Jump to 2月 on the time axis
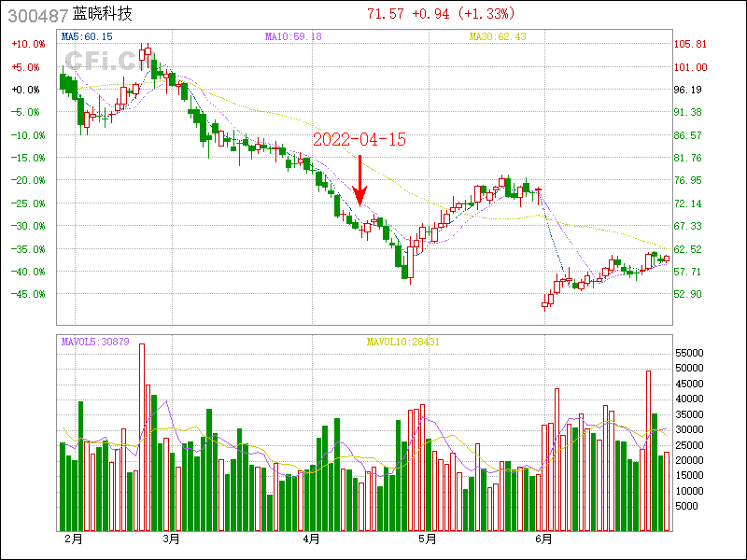The width and height of the screenshot is (747, 560). (x=73, y=539)
